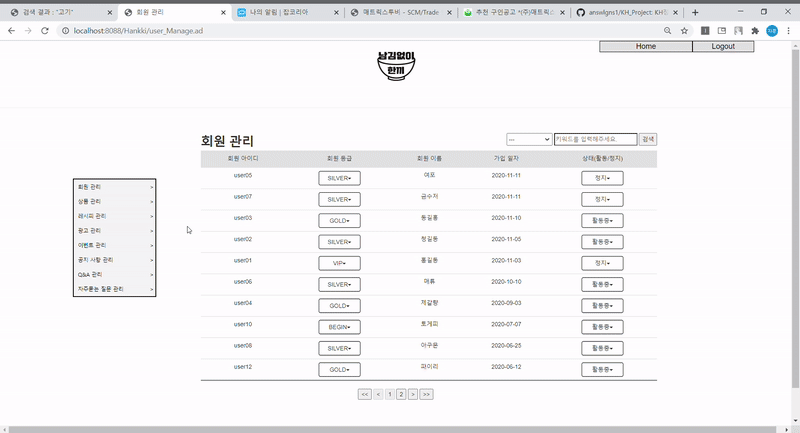
Task: Click the Logout button
Action: pyautogui.click(x=723, y=46)
